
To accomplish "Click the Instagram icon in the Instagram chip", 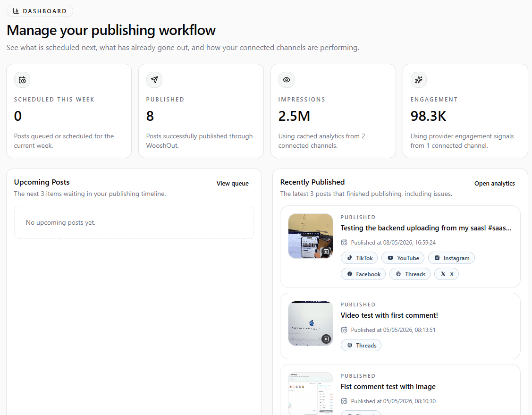I will (x=437, y=258).
